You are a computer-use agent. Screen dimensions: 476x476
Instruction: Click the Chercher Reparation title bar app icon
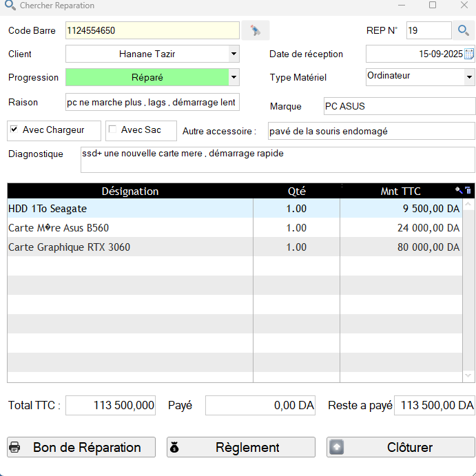tap(10, 6)
